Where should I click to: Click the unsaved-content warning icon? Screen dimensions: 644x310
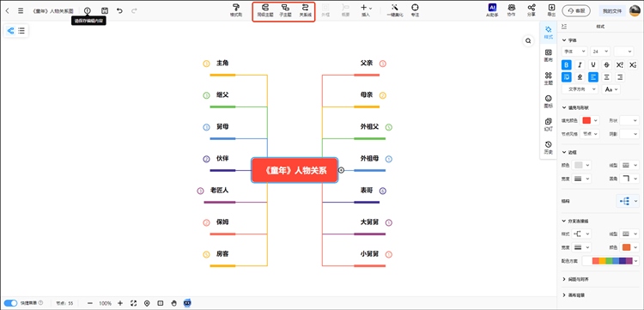click(x=88, y=10)
